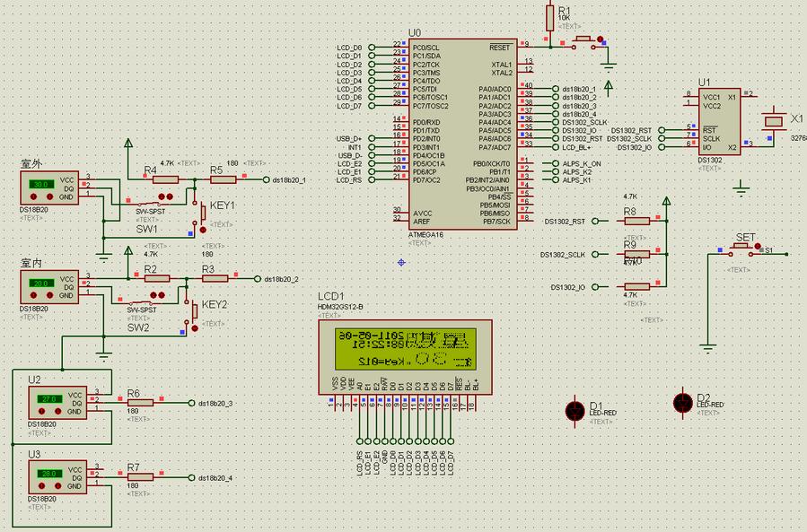Screen dimensions: 807x532
Task: Click the crystal oscillator X1
Action: click(x=772, y=120)
